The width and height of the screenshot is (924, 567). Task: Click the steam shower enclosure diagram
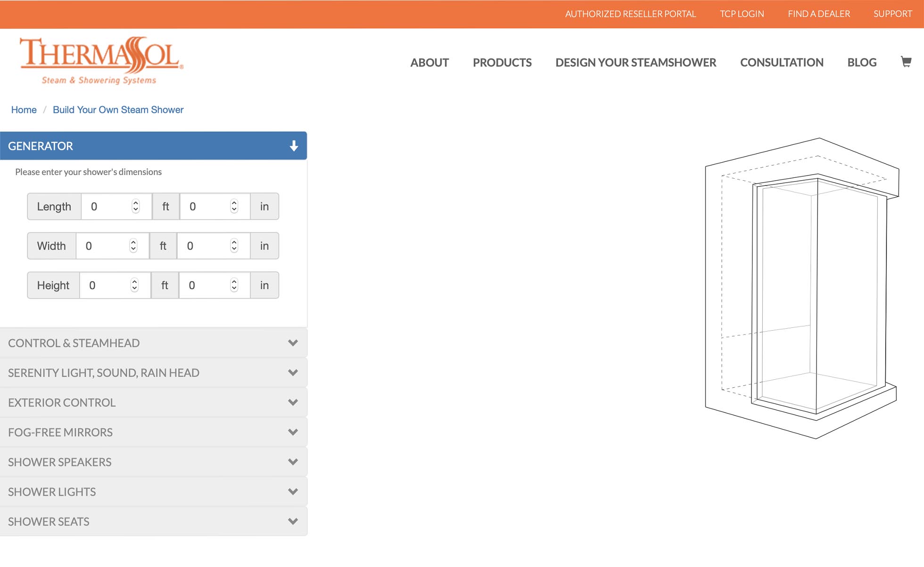tap(801, 288)
